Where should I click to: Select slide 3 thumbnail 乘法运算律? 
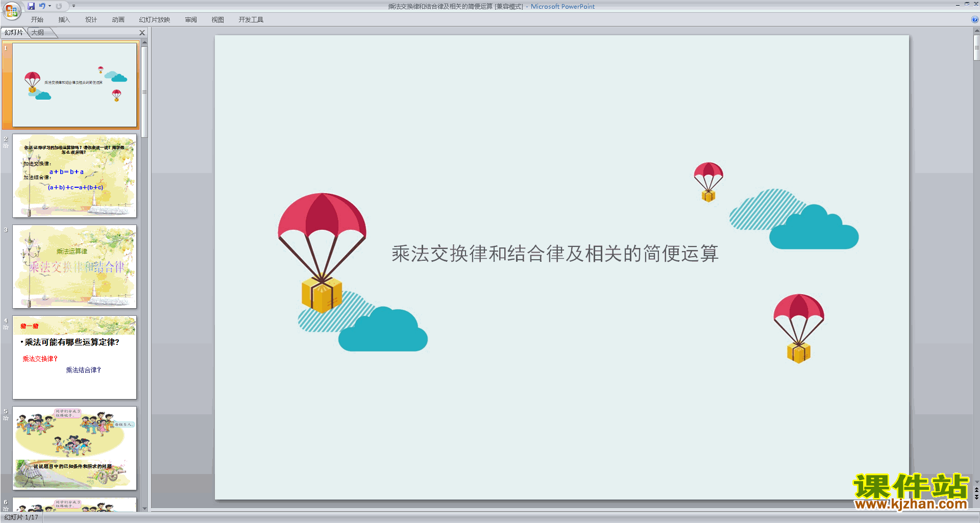coord(75,266)
